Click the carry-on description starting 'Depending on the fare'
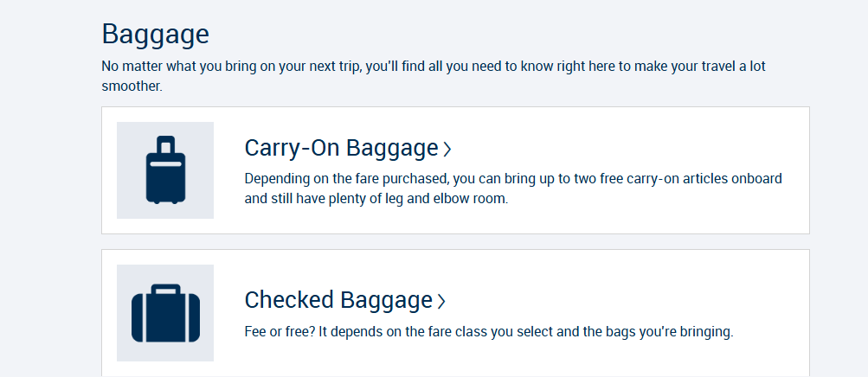 [x=512, y=179]
